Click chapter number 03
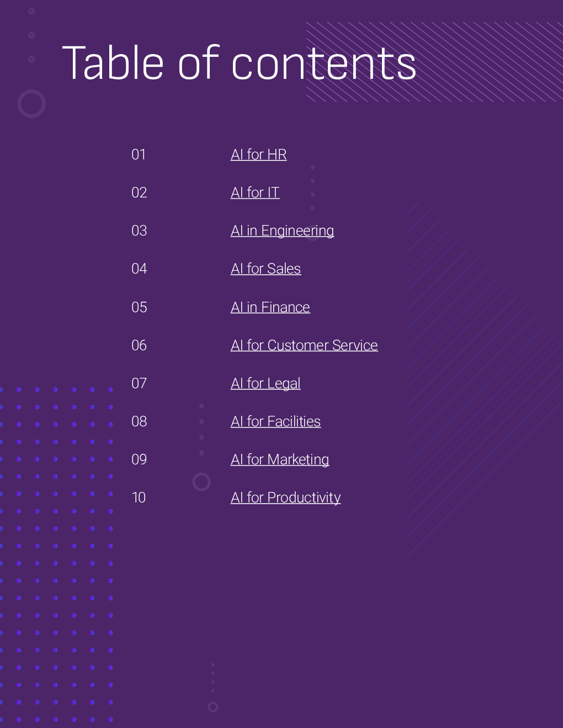The width and height of the screenshot is (563, 728). pyautogui.click(x=139, y=231)
